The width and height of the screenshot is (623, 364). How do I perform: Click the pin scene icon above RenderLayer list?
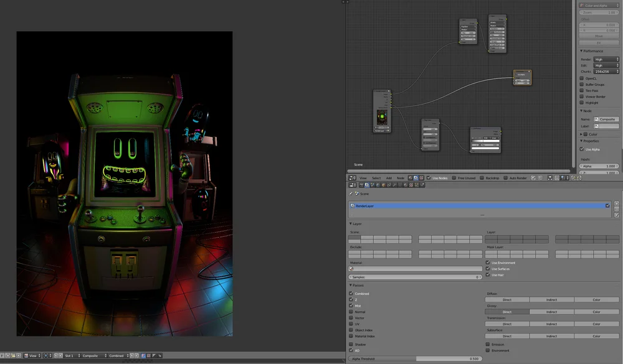351,194
